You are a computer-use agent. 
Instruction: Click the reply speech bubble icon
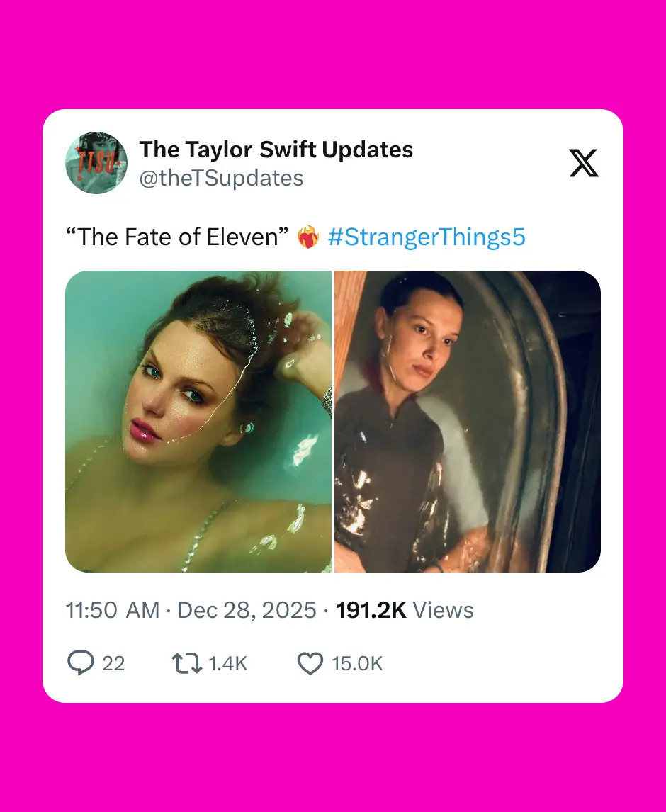(x=81, y=663)
